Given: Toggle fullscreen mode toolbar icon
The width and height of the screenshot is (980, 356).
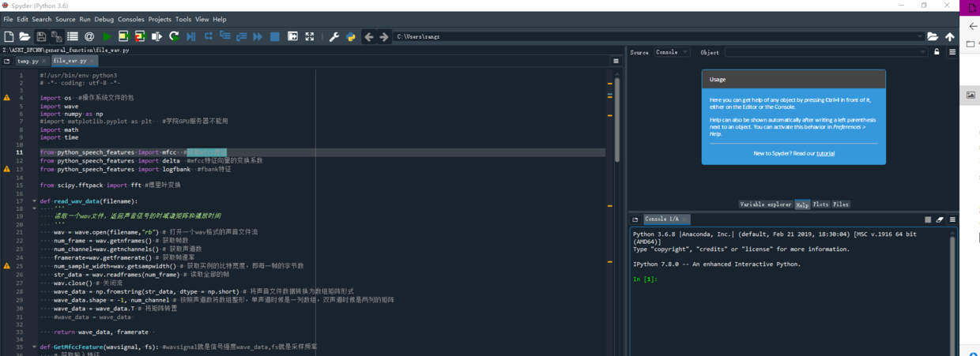Looking at the screenshot, I should click(309, 36).
